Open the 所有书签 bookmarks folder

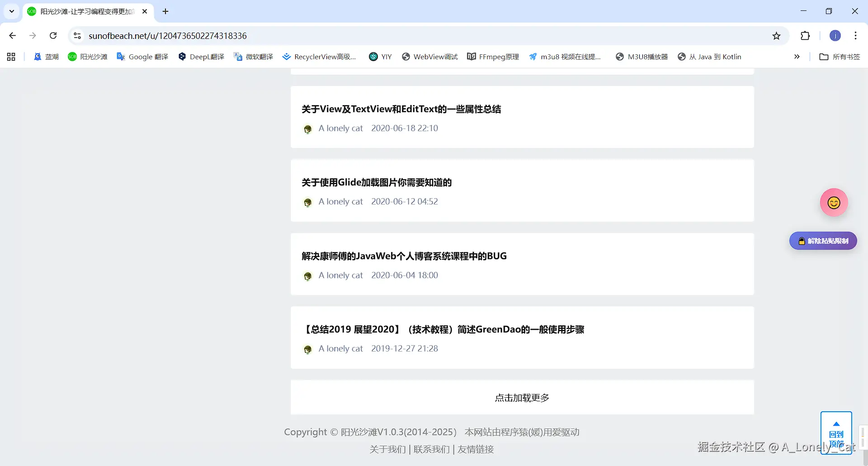point(839,57)
